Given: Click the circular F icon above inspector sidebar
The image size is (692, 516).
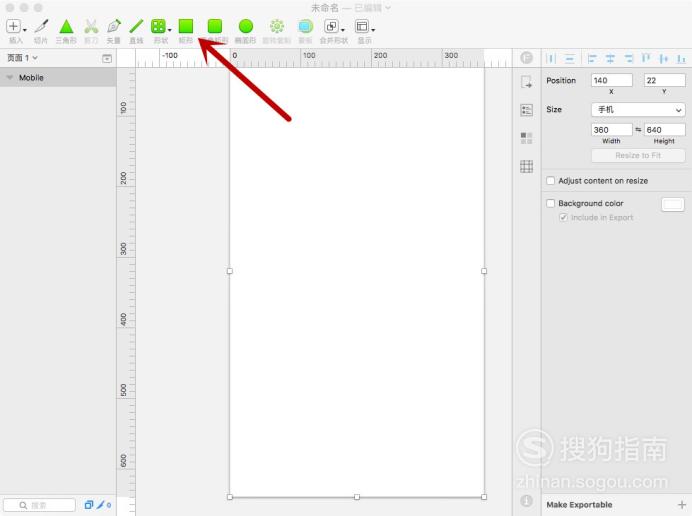Looking at the screenshot, I should coord(526,58).
